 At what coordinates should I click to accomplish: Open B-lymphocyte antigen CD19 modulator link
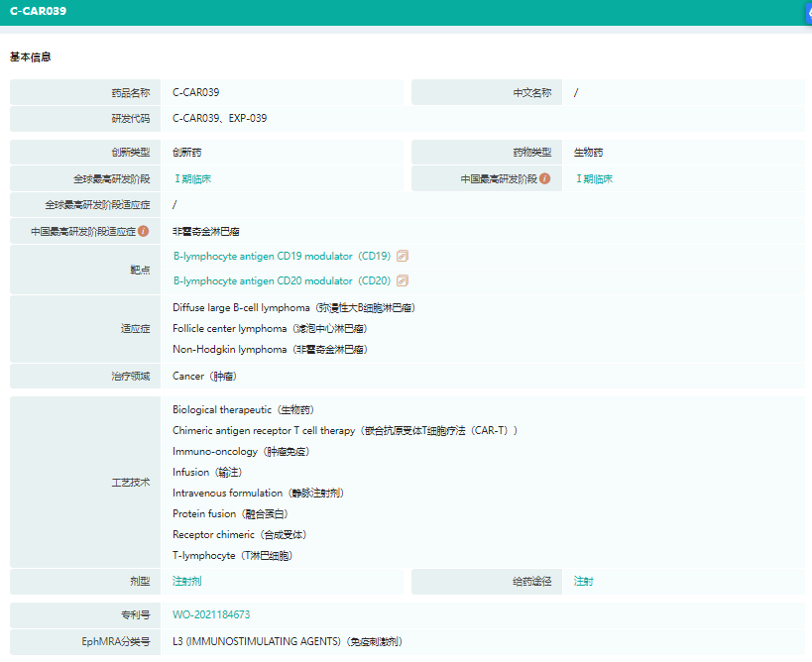(282, 256)
